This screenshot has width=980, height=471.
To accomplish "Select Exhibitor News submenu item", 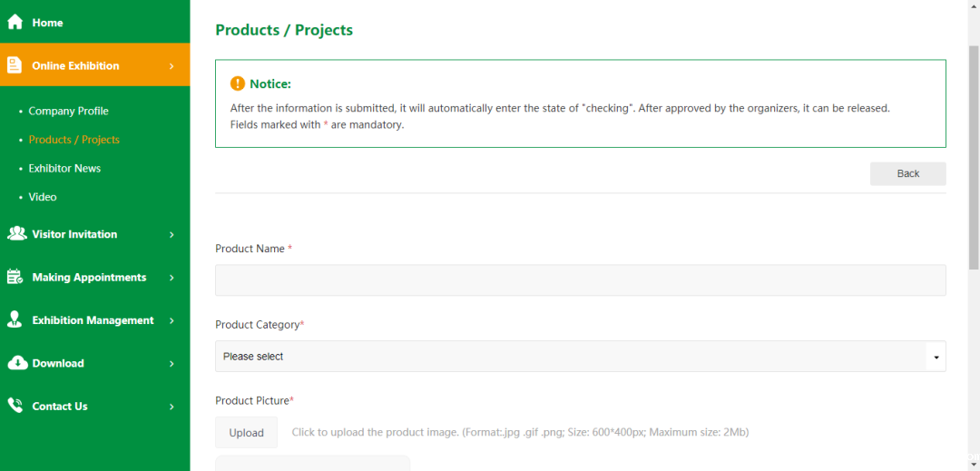I will (64, 168).
